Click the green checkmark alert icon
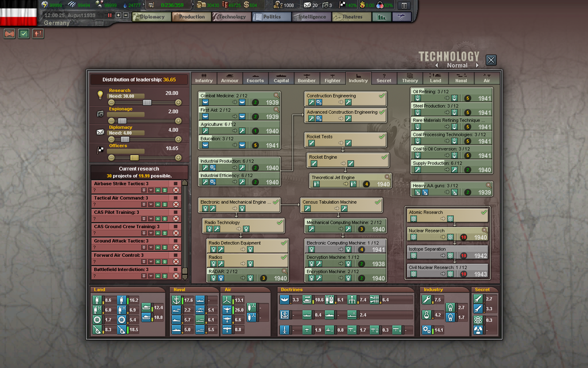The width and height of the screenshot is (588, 368). coord(24,34)
